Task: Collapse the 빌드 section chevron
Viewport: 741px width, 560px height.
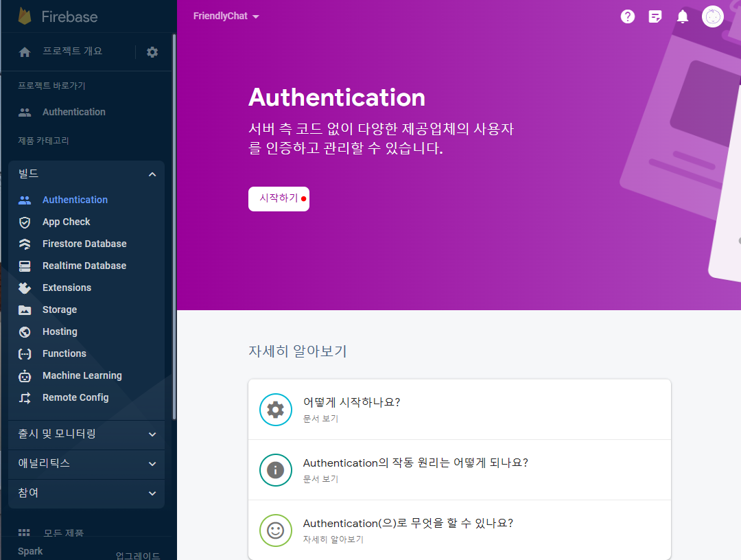Action: click(152, 174)
